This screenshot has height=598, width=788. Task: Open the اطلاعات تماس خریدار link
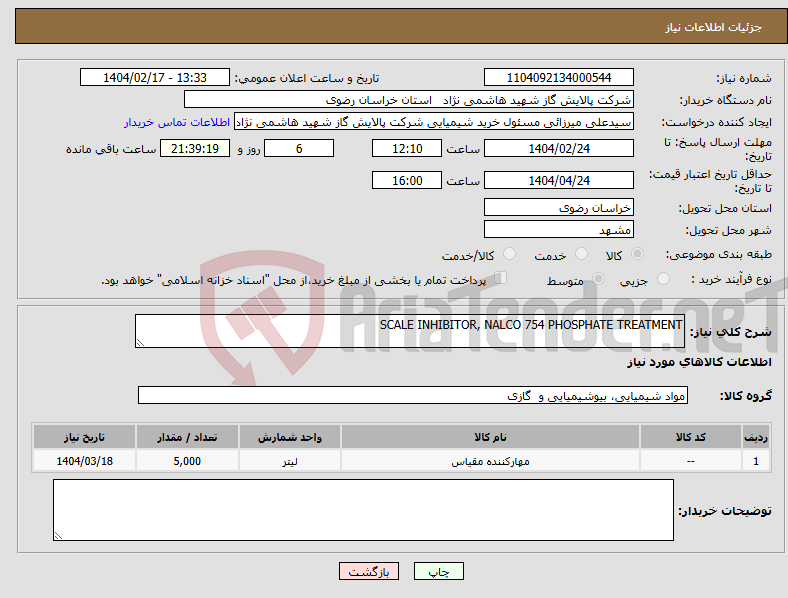177,122
